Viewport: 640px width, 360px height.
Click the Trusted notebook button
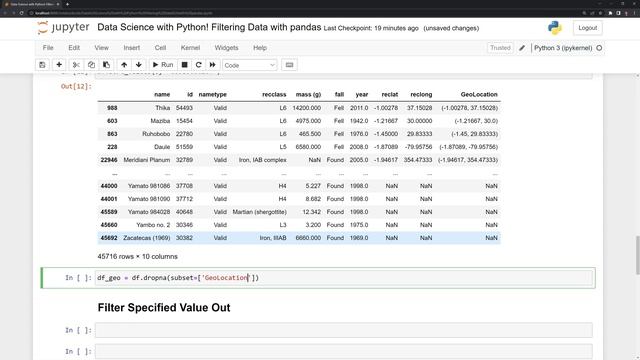[500, 48]
